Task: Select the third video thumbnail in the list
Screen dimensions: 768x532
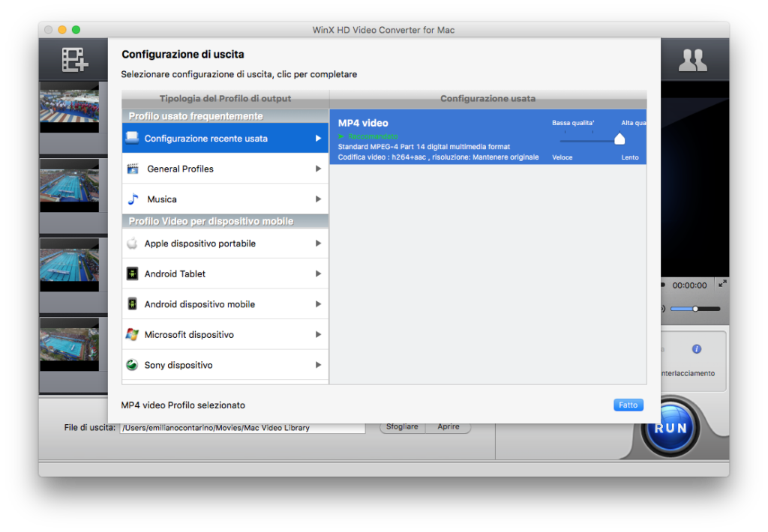Action: [x=70, y=265]
